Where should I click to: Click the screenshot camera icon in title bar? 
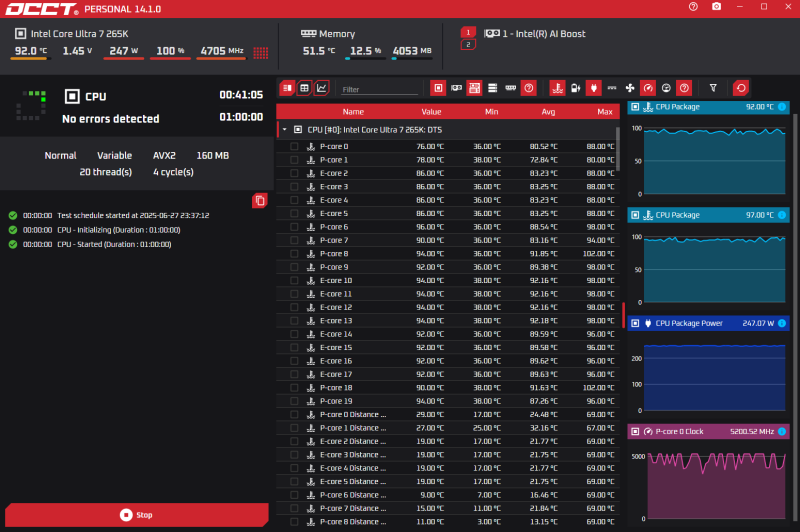[x=716, y=7]
